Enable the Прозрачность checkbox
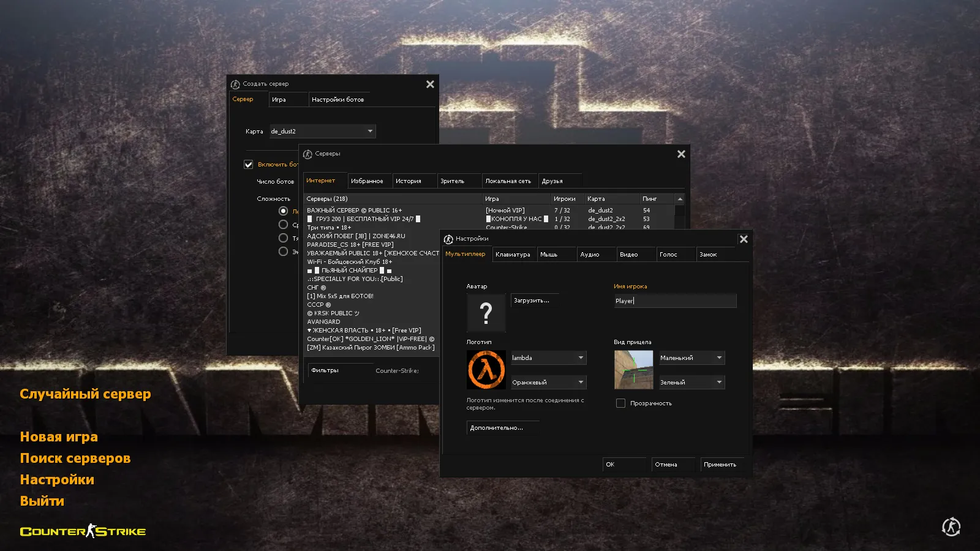 point(620,403)
